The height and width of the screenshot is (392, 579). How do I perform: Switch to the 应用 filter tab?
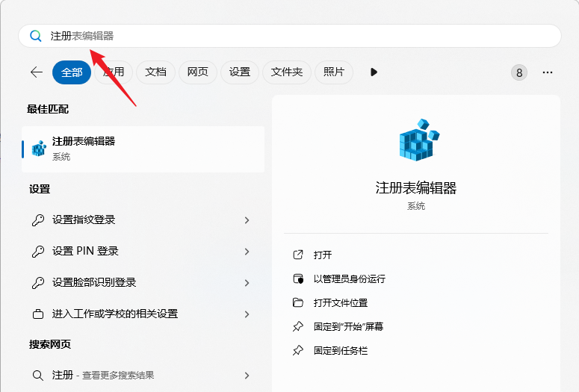tap(114, 72)
